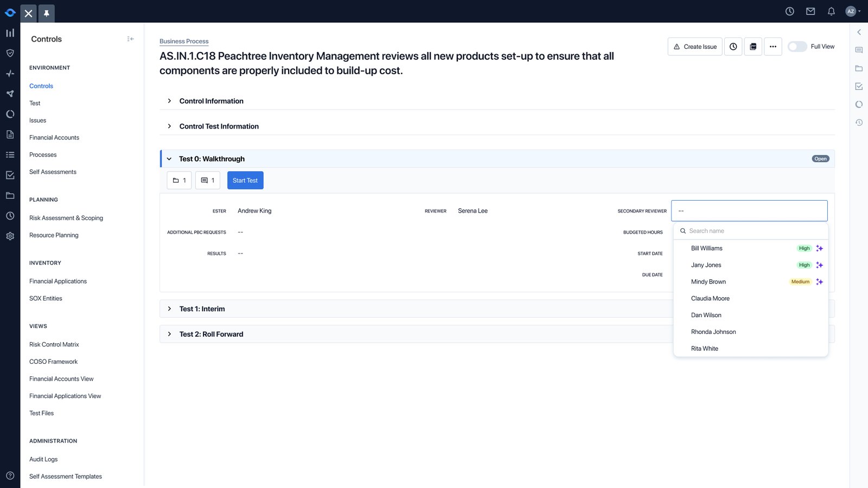This screenshot has width=868, height=488.
Task: Open Audit Logs in sidebar
Action: coord(43,459)
